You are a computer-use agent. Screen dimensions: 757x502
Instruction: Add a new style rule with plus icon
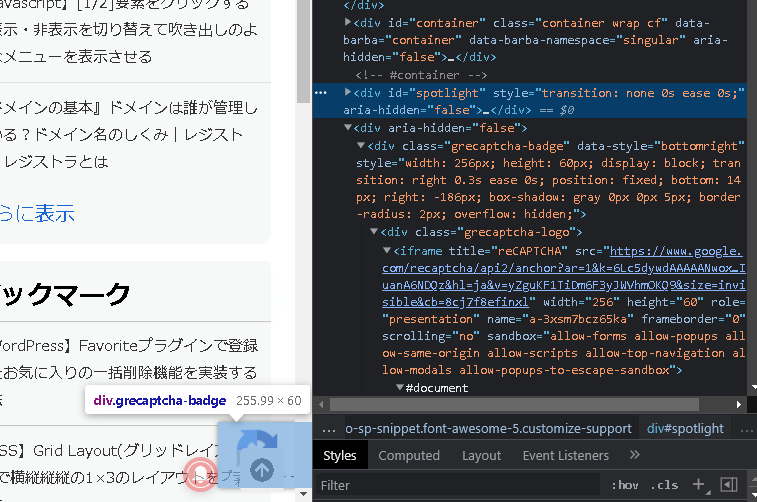[699, 485]
